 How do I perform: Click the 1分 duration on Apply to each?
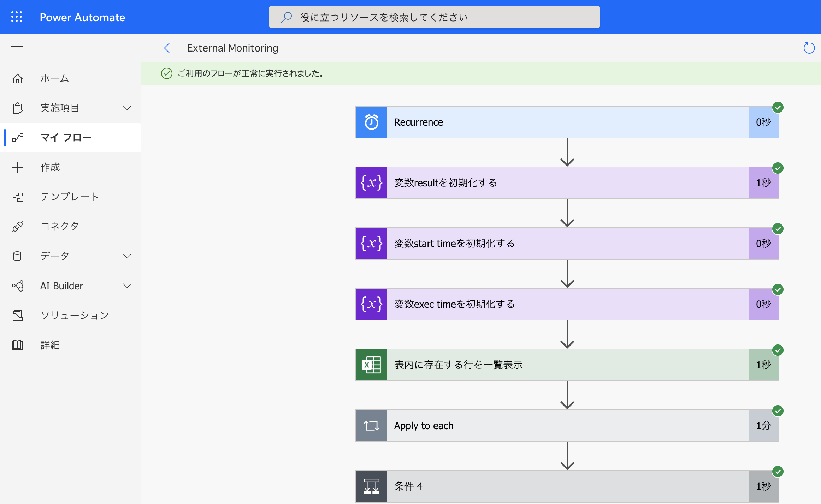pos(763,426)
